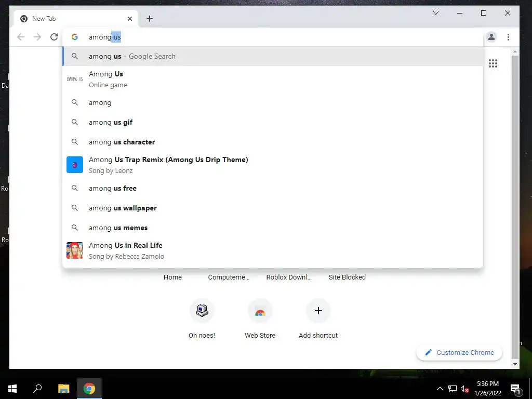This screenshot has width=532, height=399.
Task: Select 'among us - Google Search' suggestion
Action: [x=273, y=56]
